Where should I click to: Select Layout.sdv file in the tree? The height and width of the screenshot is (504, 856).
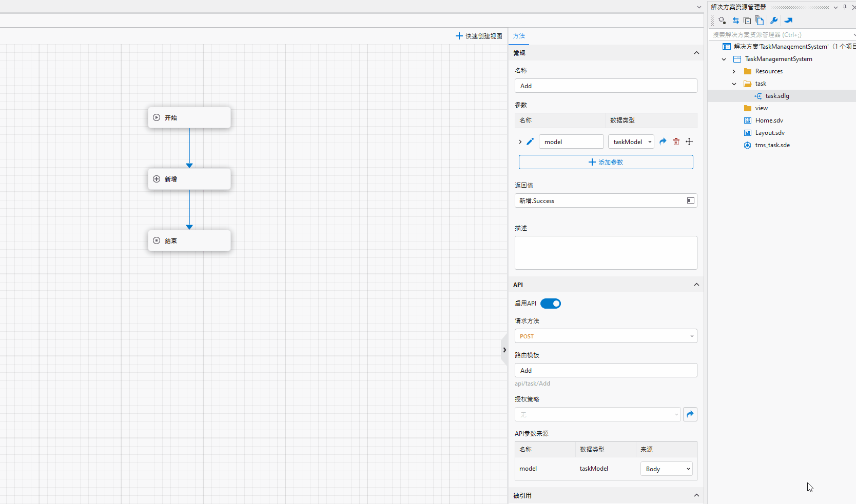coord(770,133)
